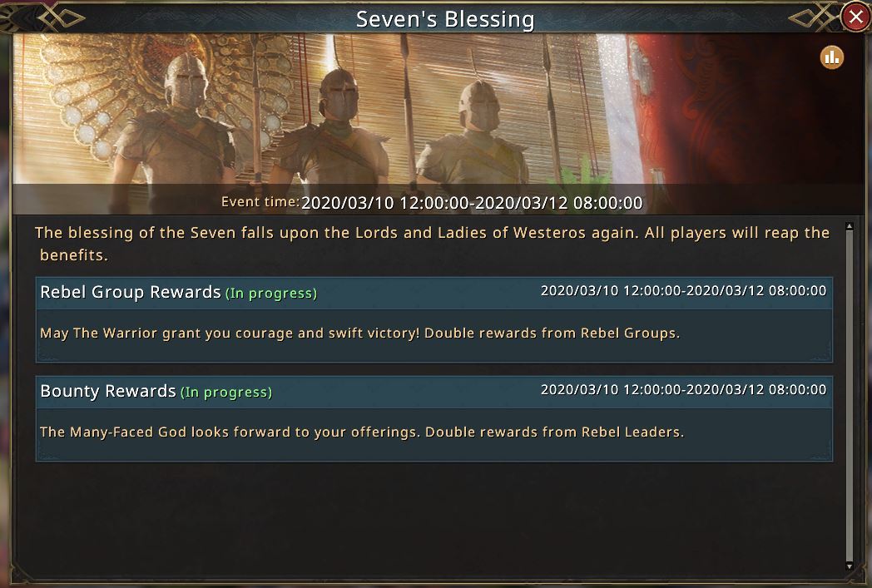Viewport: 872px width, 588px height.
Task: Click the scrollbar up arrow
Action: click(x=849, y=226)
